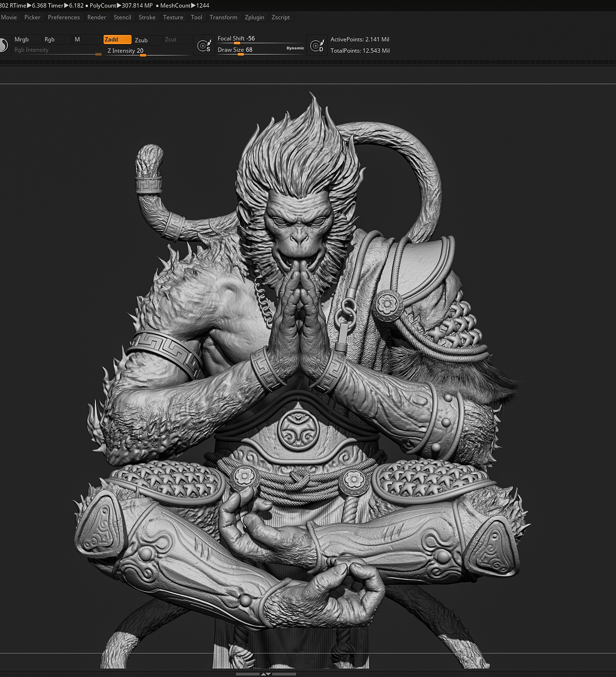This screenshot has width=616, height=677.
Task: Click the PolyCount 307.814 MP status text
Action: point(121,6)
